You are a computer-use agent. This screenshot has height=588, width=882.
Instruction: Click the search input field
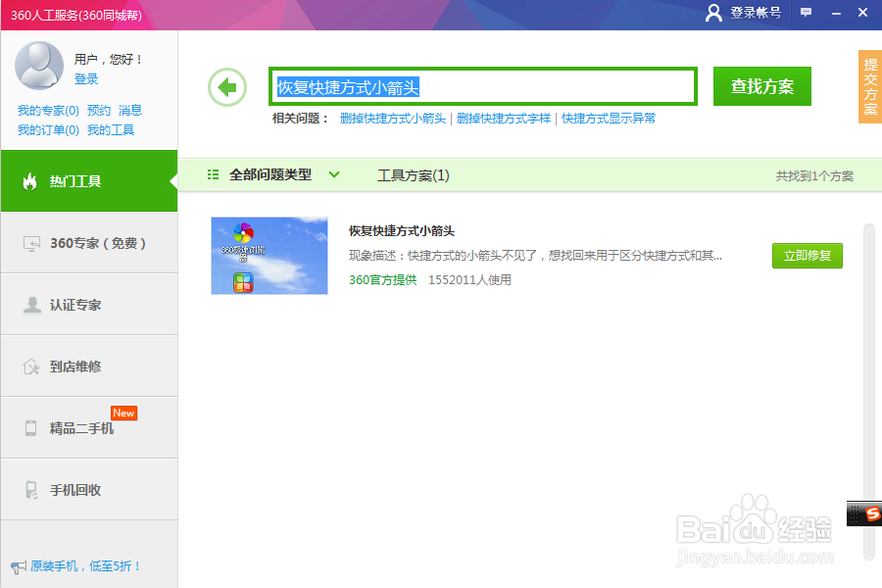pos(483,86)
